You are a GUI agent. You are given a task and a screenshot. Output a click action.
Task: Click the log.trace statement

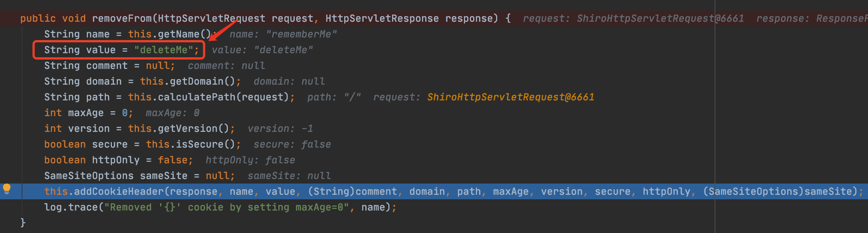[71, 207]
